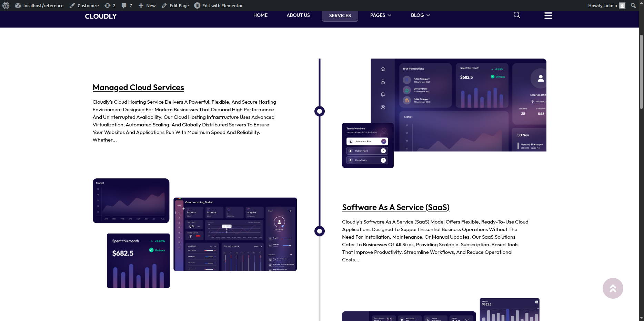Viewport: 644px width, 321px height.
Task: Open the comments bubble showing 7
Action: click(127, 6)
